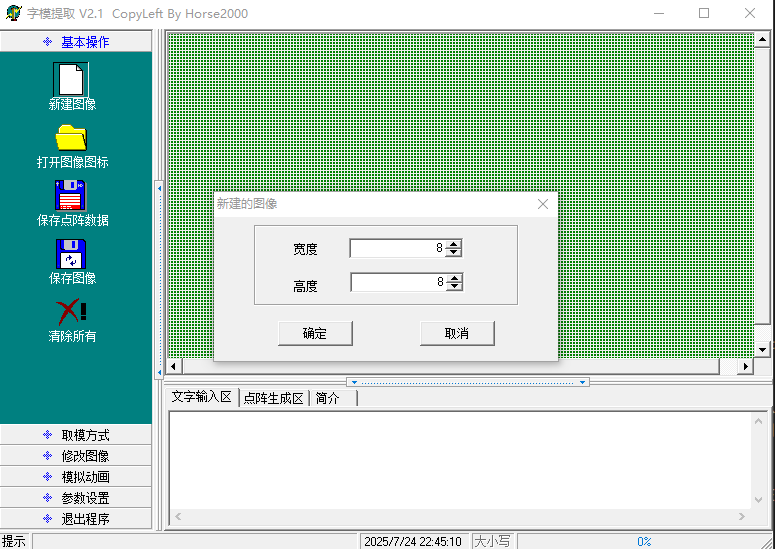Screen dimensions: 775x549
Task: Close the 新建的图像 dialog with X
Action: [543, 204]
